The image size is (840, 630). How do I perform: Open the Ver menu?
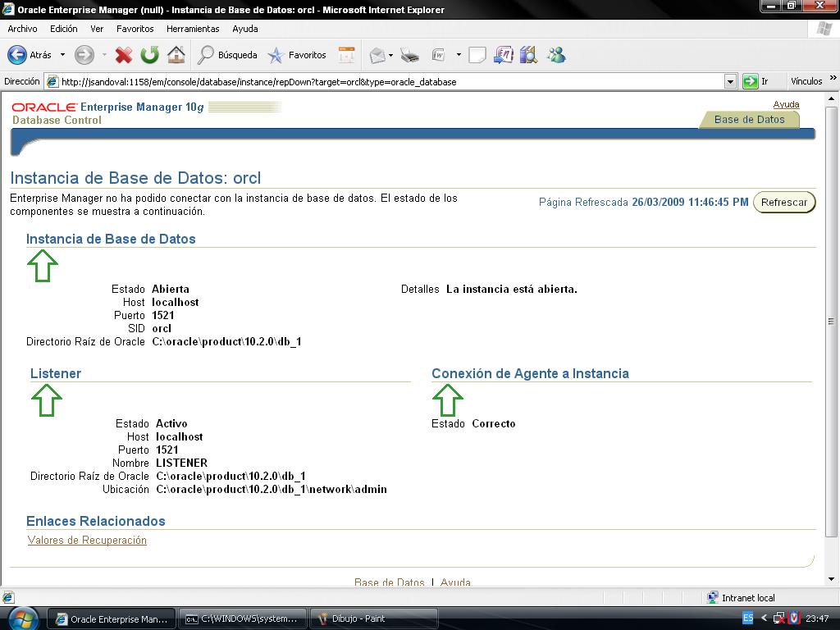tap(97, 29)
